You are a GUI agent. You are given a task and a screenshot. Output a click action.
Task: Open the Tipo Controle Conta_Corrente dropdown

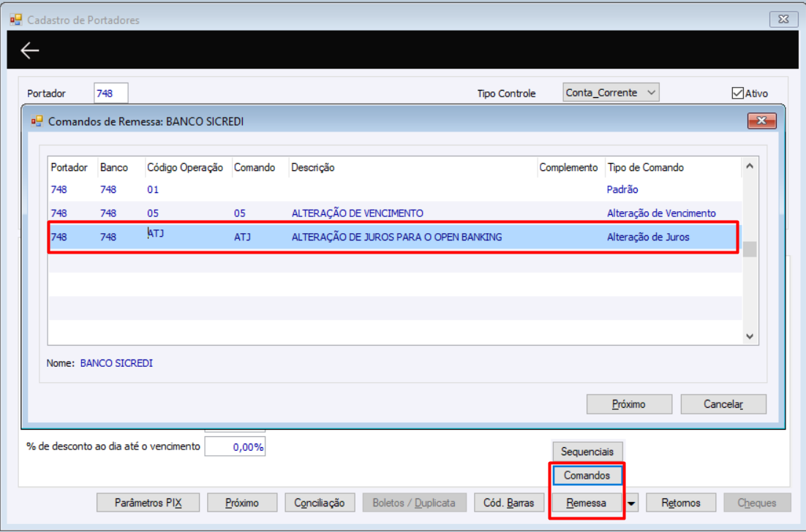(x=611, y=92)
